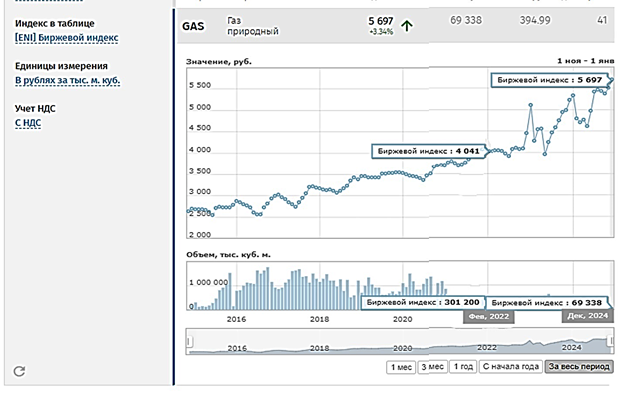
Task: Select the 1 мес period button
Action: (399, 367)
